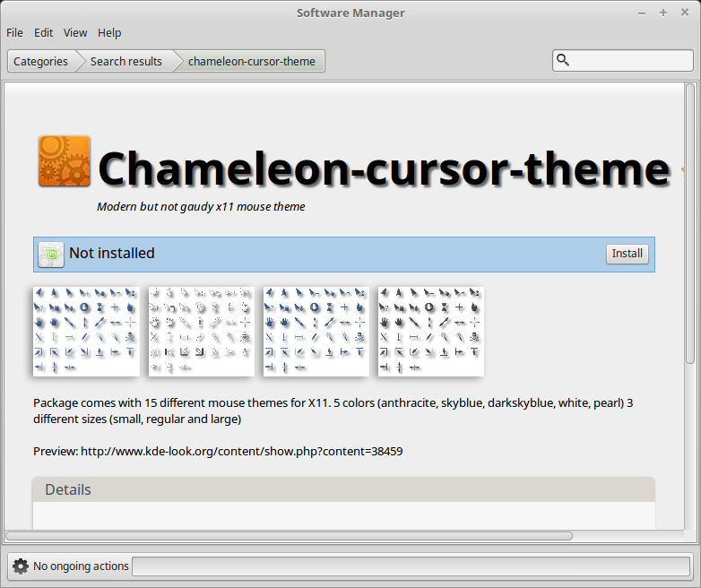Click the Not installed status icon
This screenshot has width=701, height=588.
pos(51,255)
